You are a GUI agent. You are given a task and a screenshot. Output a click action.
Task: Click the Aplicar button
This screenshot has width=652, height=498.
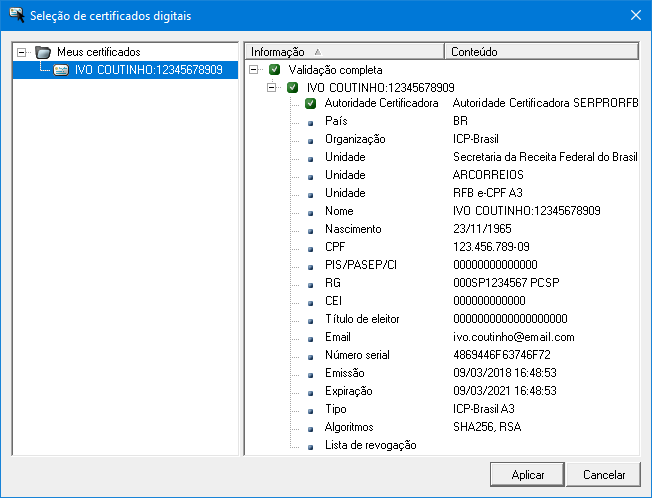[x=527, y=474]
